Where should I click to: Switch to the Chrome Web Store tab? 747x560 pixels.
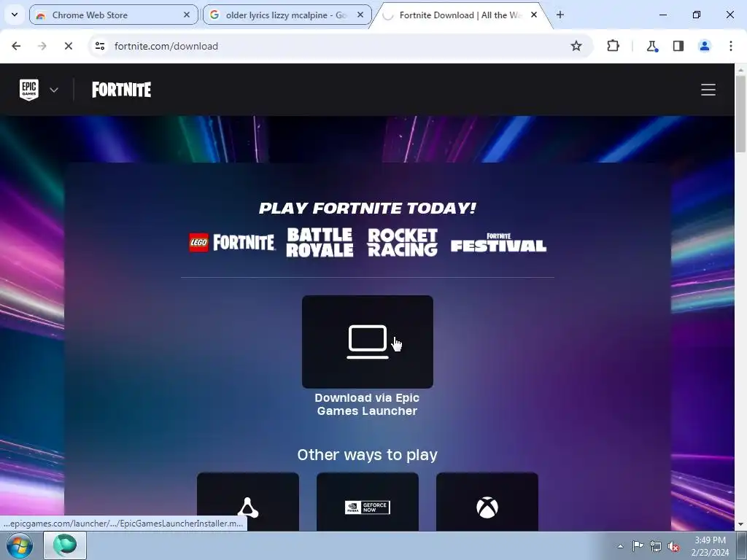tap(113, 15)
